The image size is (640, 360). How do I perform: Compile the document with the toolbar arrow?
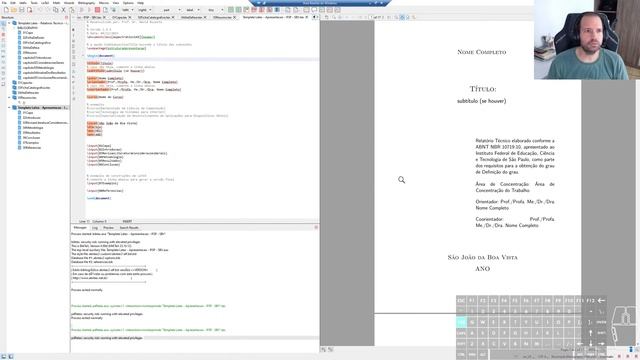(x=89, y=10)
